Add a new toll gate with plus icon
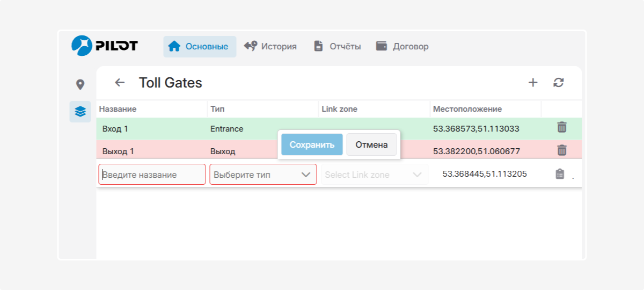 (533, 83)
